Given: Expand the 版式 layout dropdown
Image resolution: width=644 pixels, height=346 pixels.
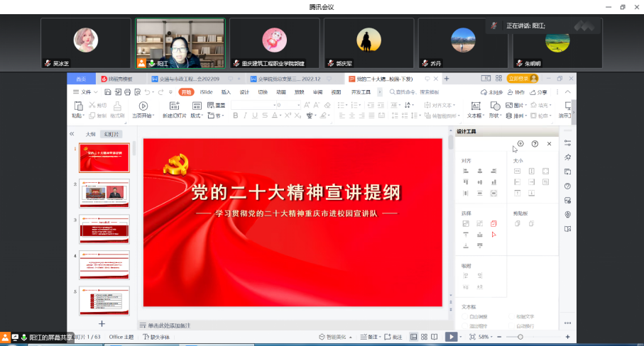Looking at the screenshot, I should (x=197, y=116).
